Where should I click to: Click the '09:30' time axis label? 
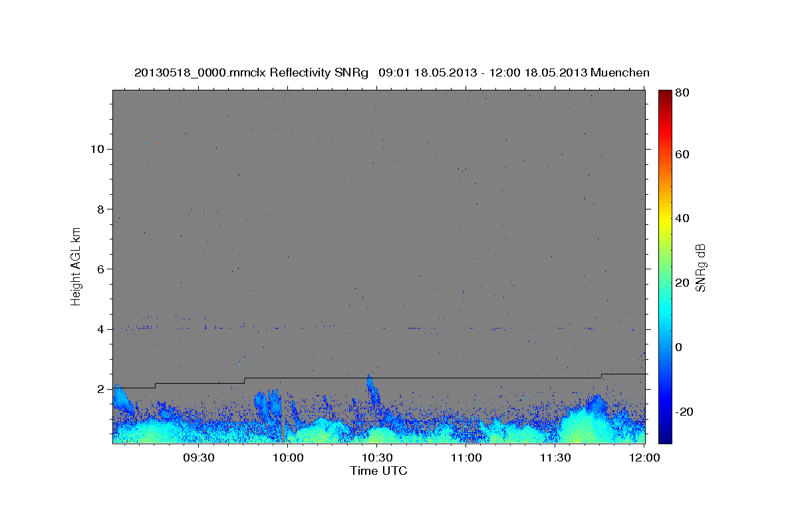tap(199, 458)
